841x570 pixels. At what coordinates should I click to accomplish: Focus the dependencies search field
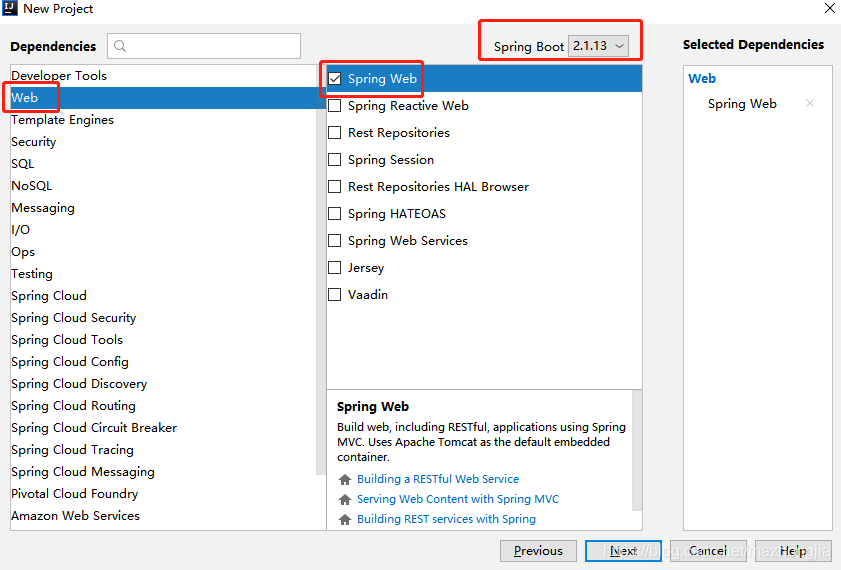click(204, 46)
